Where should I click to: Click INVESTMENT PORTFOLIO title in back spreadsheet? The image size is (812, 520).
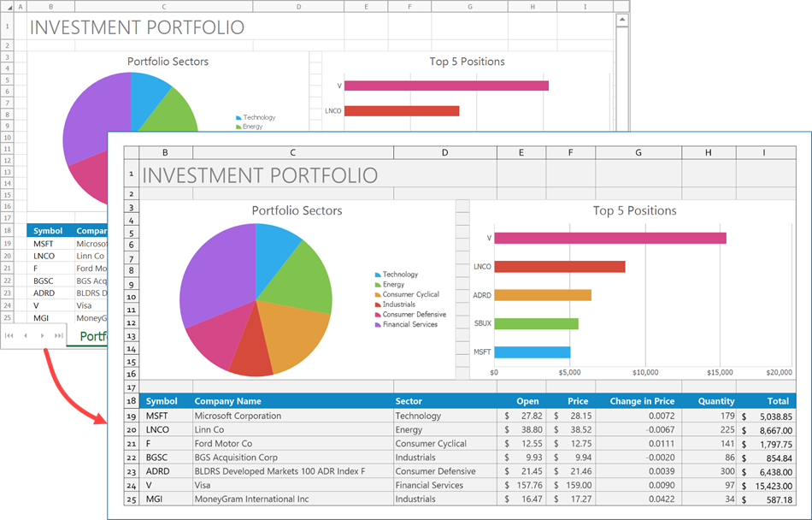coord(137,27)
